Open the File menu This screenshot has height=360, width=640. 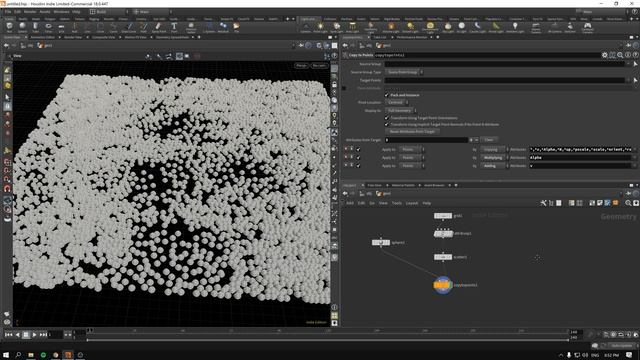tap(8, 12)
